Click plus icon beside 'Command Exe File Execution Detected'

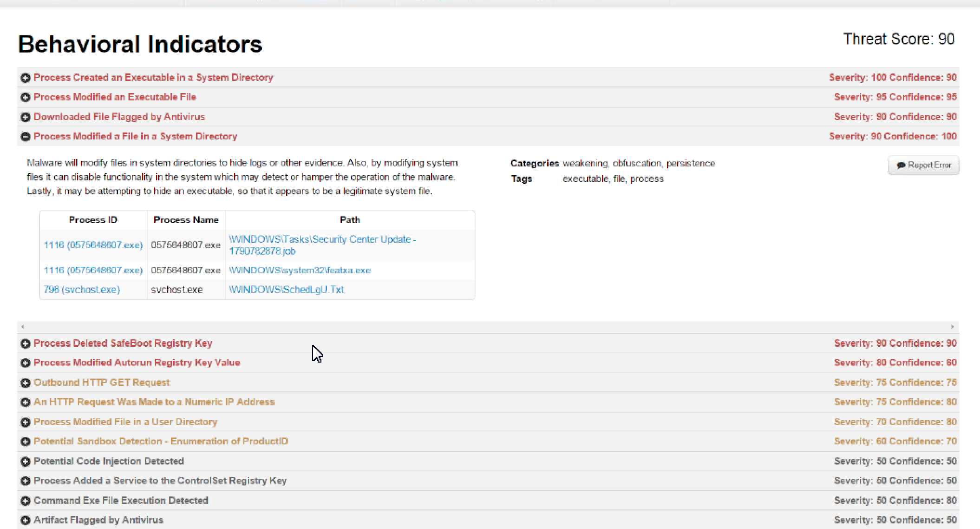coord(26,501)
